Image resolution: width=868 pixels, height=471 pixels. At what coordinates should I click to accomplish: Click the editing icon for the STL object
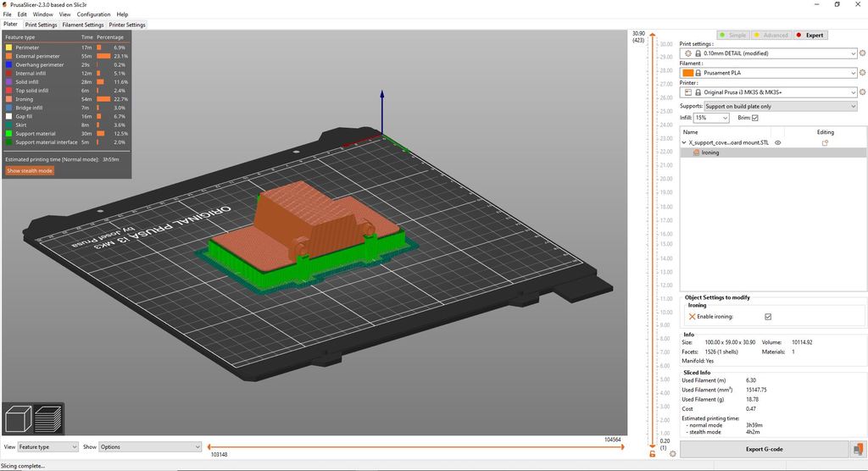(x=825, y=143)
